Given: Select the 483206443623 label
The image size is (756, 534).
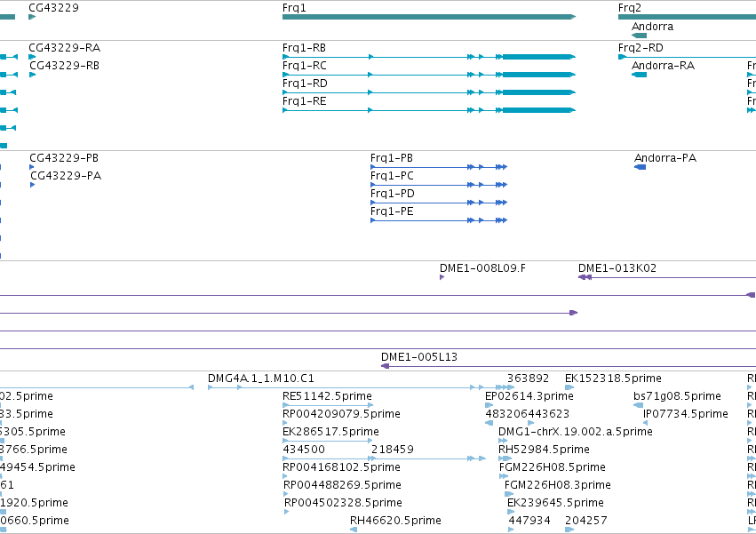Looking at the screenshot, I should tap(528, 414).
